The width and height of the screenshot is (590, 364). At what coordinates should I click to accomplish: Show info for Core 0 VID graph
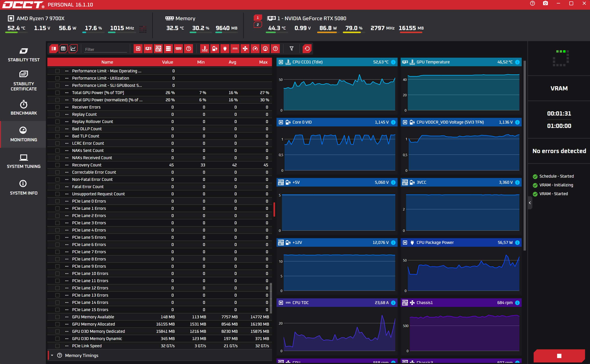coord(393,122)
